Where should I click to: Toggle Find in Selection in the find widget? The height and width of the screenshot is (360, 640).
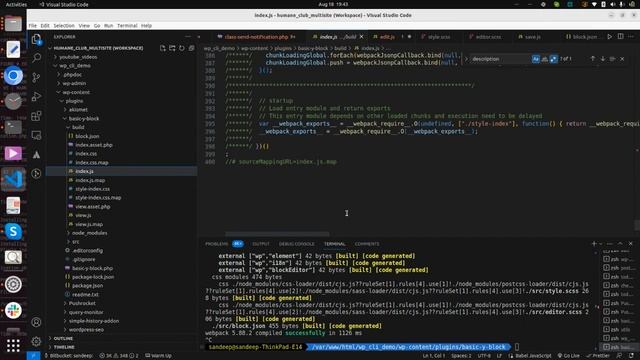[x=612, y=59]
